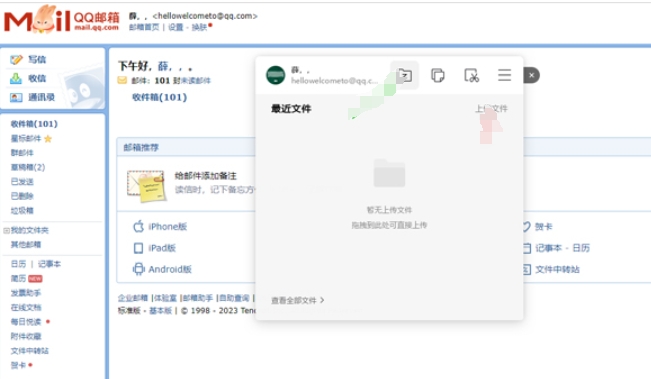Open 查看全部文件 link at popup bottom
The width and height of the screenshot is (651, 379).
tap(298, 300)
